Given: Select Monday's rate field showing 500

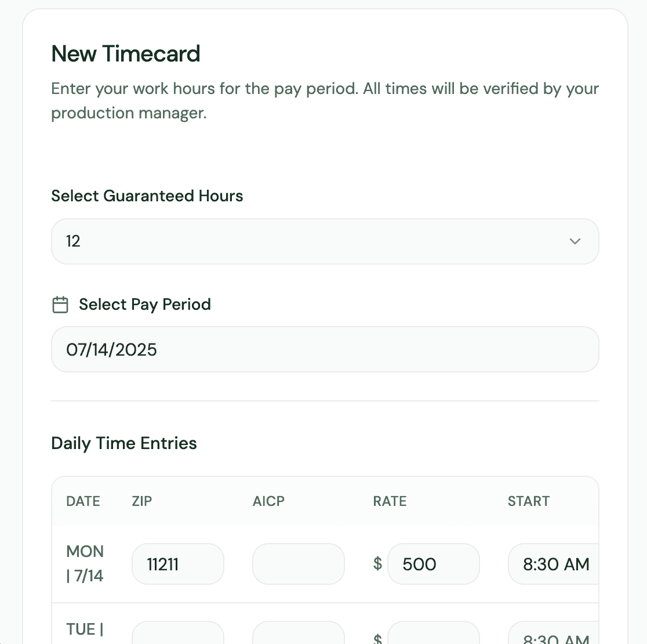Looking at the screenshot, I should (433, 564).
